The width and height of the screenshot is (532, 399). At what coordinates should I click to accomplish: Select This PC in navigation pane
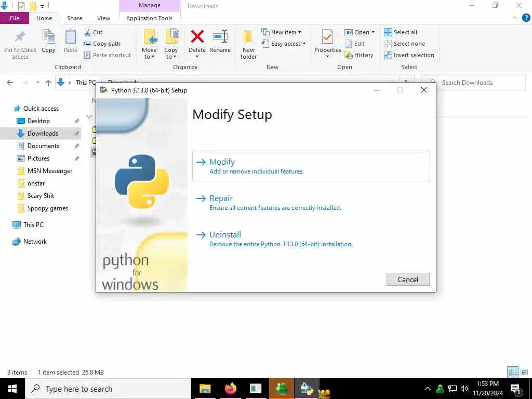tap(33, 224)
